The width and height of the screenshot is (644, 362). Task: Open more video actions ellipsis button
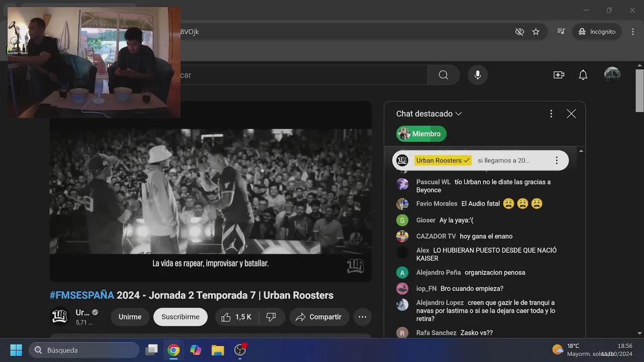click(x=362, y=317)
